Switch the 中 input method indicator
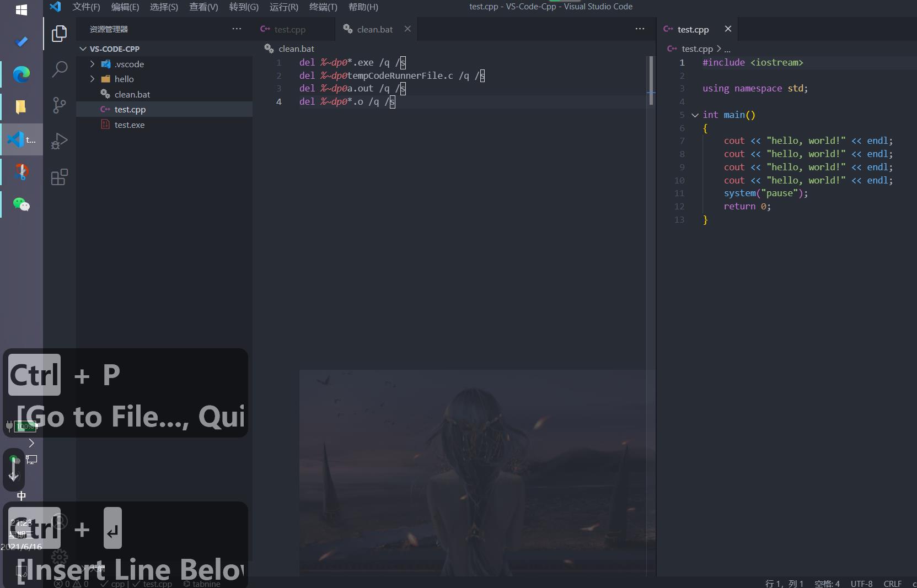The image size is (917, 588). click(x=22, y=496)
